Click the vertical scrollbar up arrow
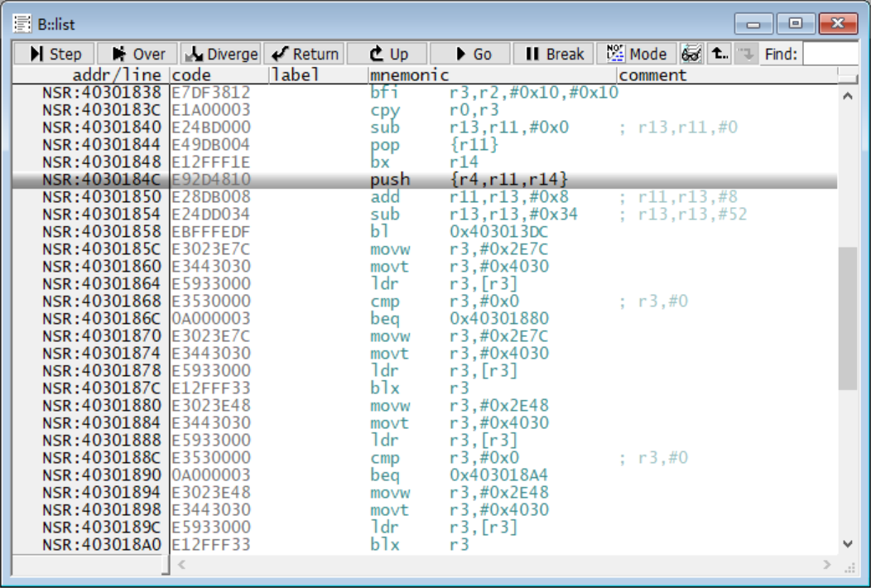 [847, 96]
